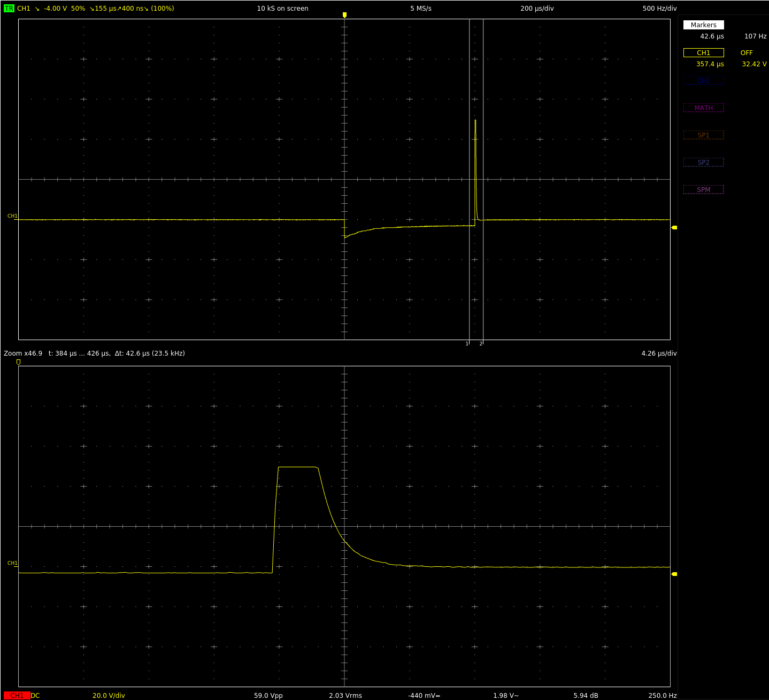Open the Markers panel
The height and width of the screenshot is (700, 769).
(703, 25)
